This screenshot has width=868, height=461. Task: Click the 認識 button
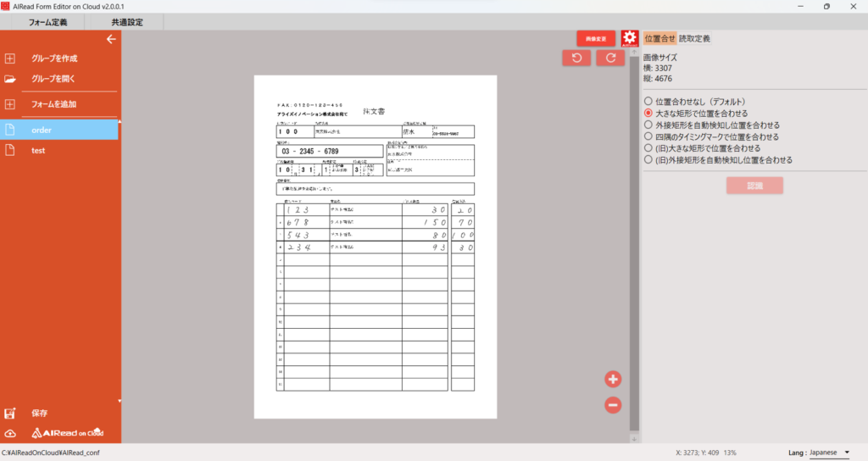pos(754,186)
